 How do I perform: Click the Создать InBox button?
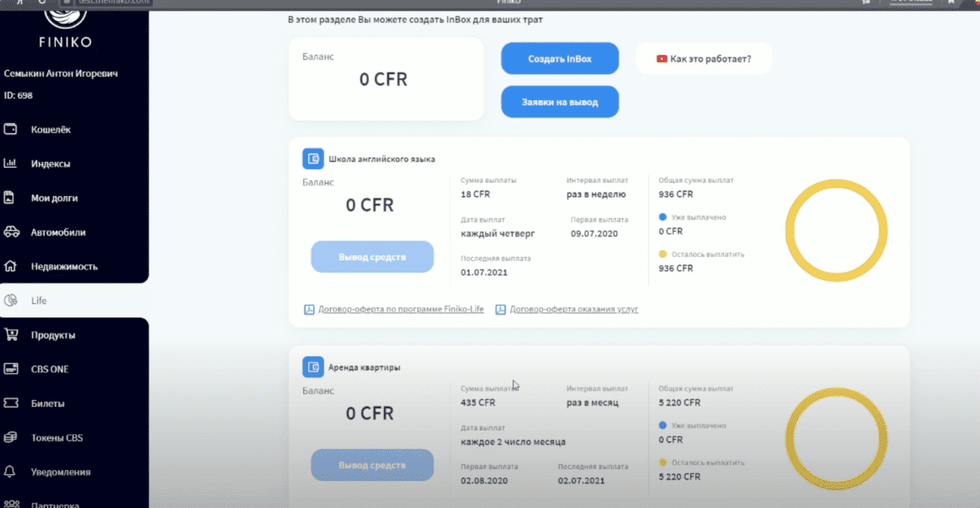tap(560, 59)
